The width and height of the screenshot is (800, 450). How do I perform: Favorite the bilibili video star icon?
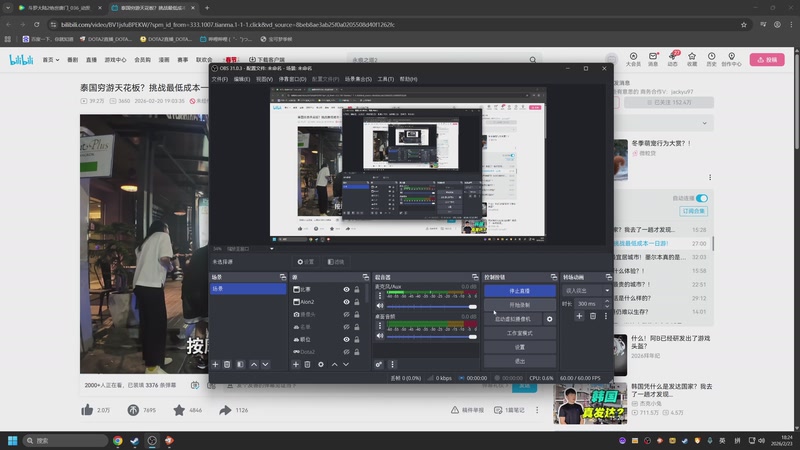(x=179, y=410)
